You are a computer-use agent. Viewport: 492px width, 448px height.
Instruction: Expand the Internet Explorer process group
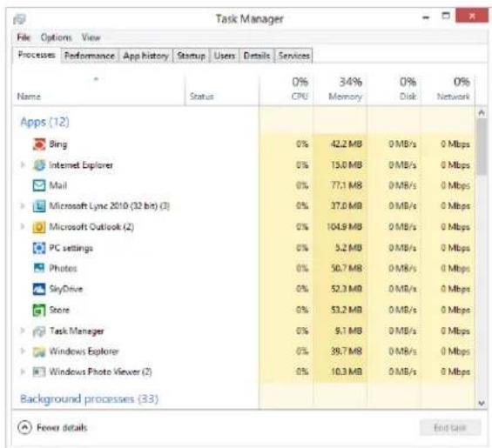coord(23,164)
